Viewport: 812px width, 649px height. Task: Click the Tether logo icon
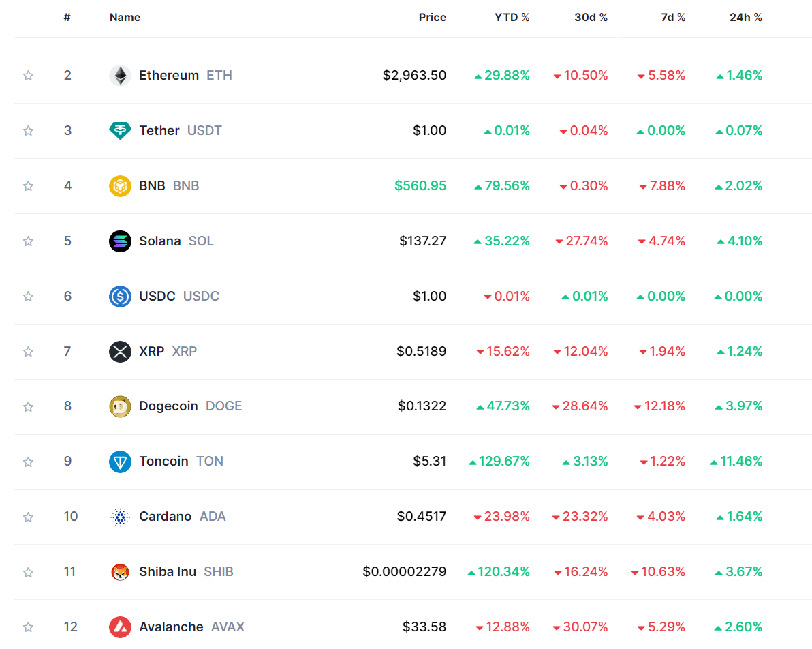(121, 130)
